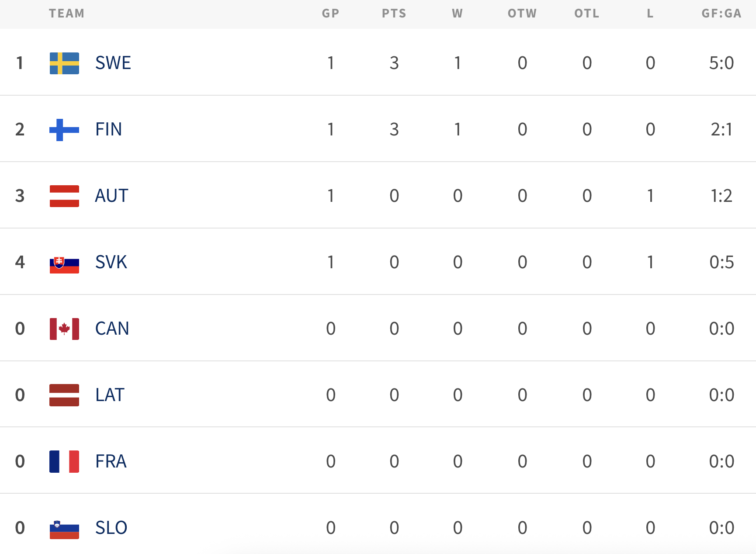Viewport: 756px width, 554px height.
Task: Click the Slovakia flag icon
Action: pyautogui.click(x=64, y=264)
